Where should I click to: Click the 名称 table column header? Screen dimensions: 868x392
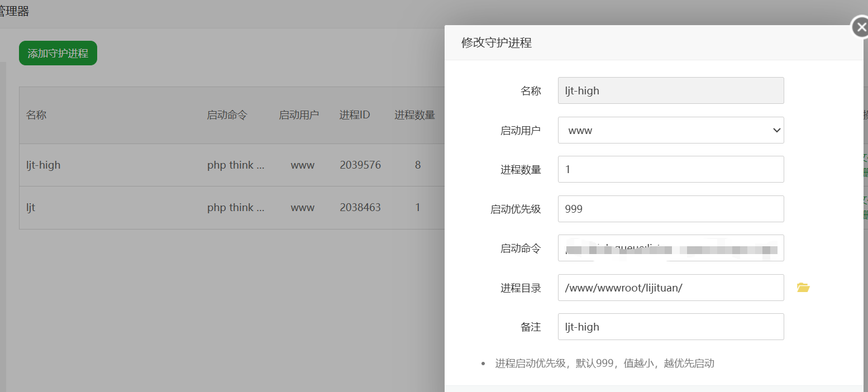(36, 115)
